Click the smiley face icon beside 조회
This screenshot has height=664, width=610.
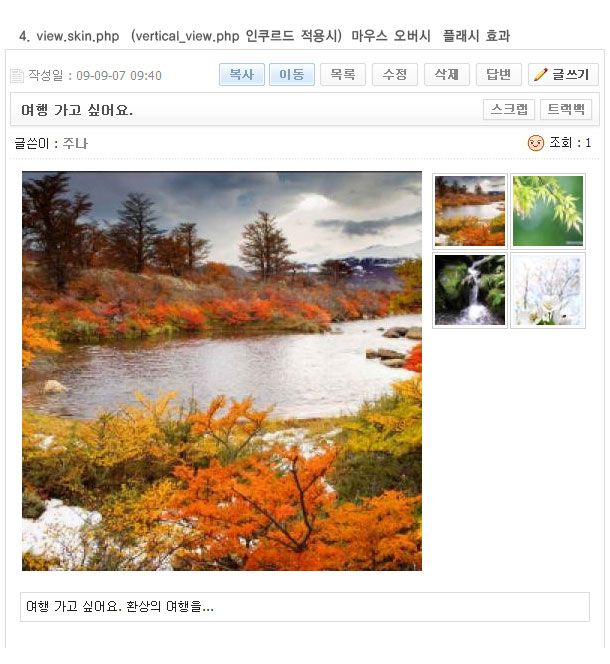(535, 143)
